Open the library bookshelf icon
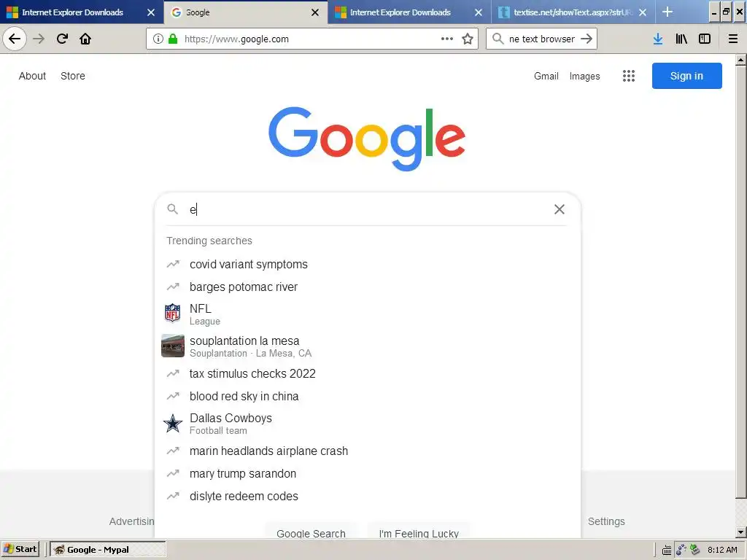This screenshot has width=747, height=560. click(681, 39)
